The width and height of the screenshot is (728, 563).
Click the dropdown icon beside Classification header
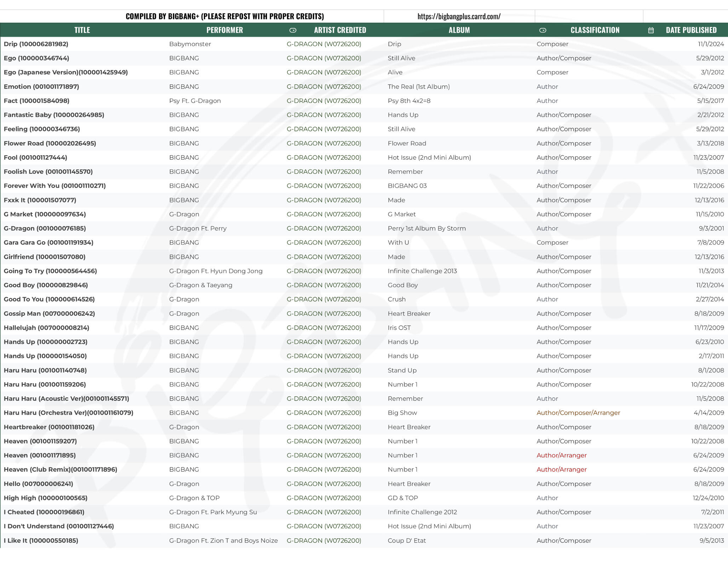(543, 30)
